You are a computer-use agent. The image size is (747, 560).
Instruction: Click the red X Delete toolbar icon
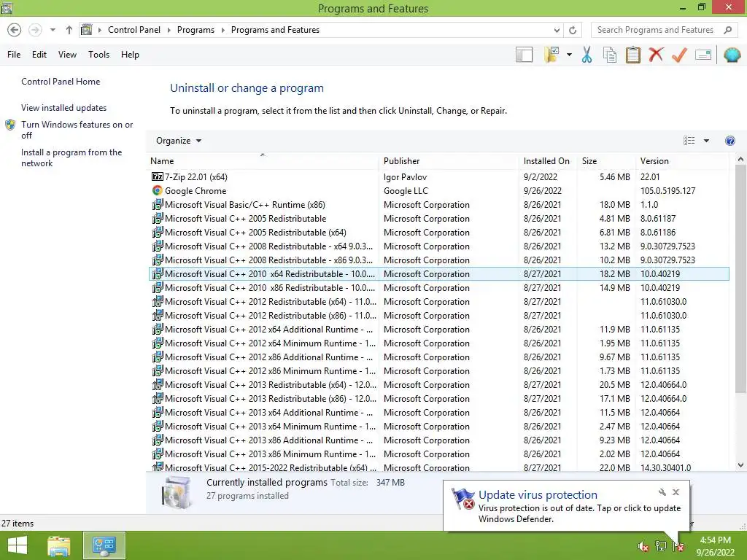656,54
